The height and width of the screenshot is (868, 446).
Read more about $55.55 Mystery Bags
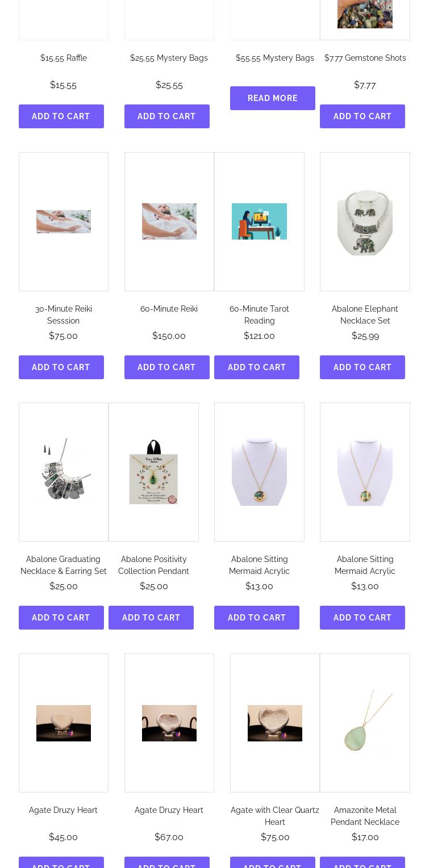pos(273,98)
